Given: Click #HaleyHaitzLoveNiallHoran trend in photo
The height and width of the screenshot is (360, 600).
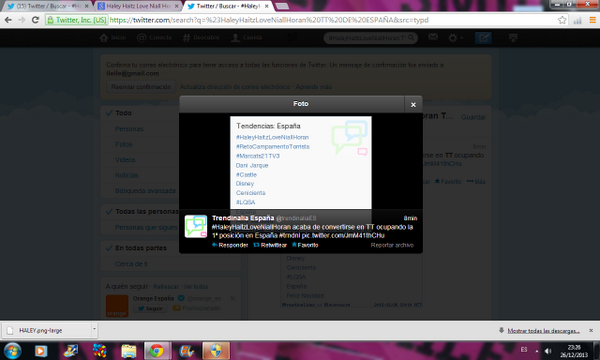Looking at the screenshot, I should pos(272,137).
